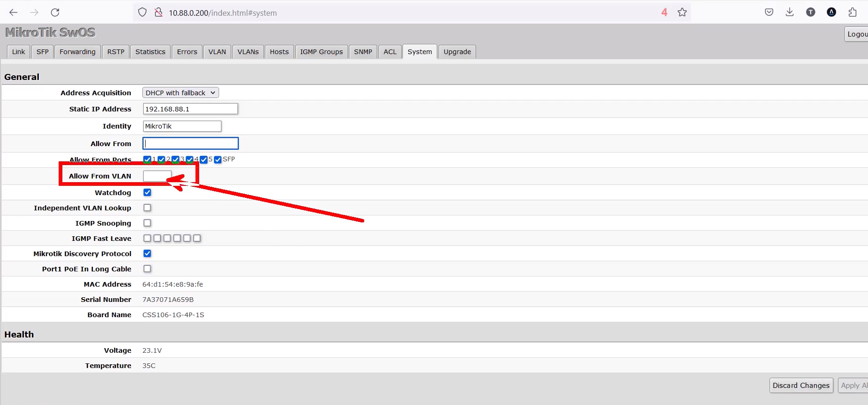Open the ACL tab

[390, 52]
